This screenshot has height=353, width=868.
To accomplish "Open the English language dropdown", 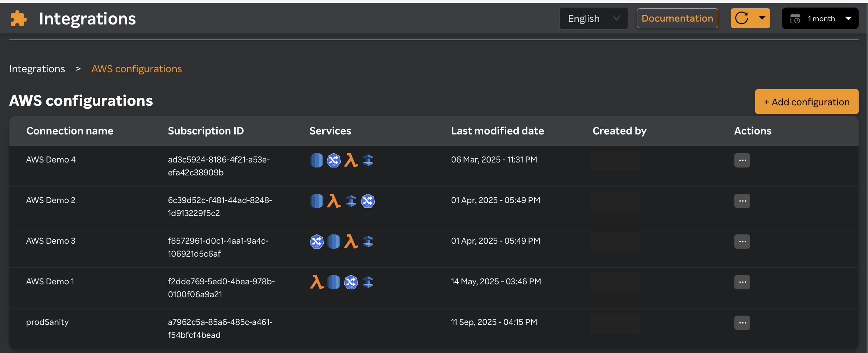I will [594, 18].
